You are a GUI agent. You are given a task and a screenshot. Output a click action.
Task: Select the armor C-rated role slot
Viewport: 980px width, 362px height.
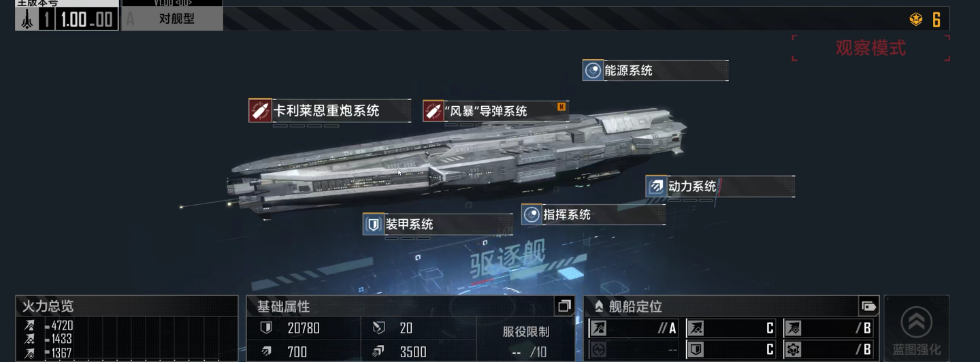[731, 350]
